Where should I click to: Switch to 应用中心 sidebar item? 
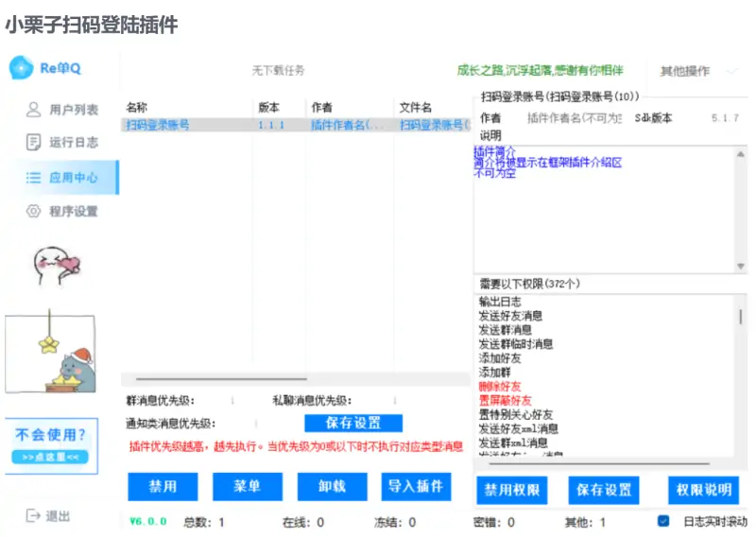point(62,178)
